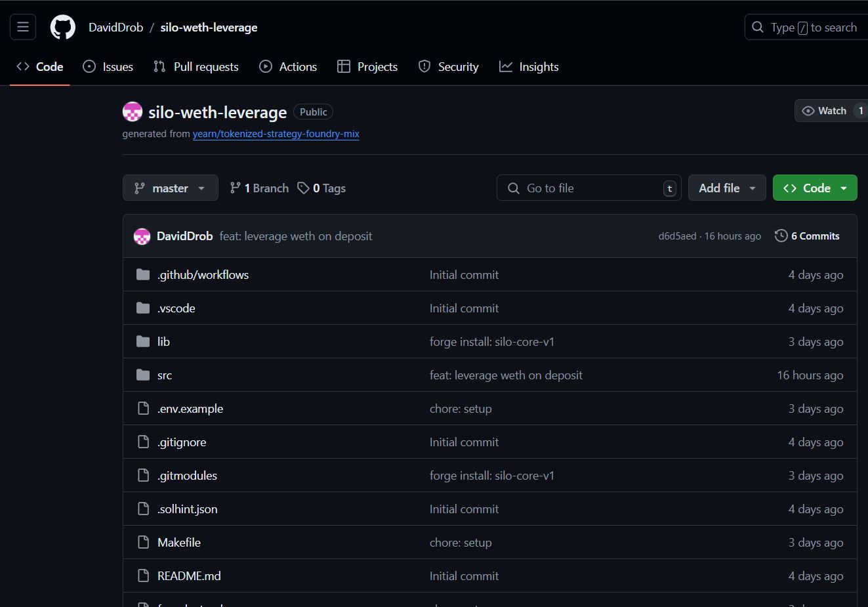Open .env.example row's chore: setup commit
The width and height of the screenshot is (868, 607).
(x=461, y=408)
